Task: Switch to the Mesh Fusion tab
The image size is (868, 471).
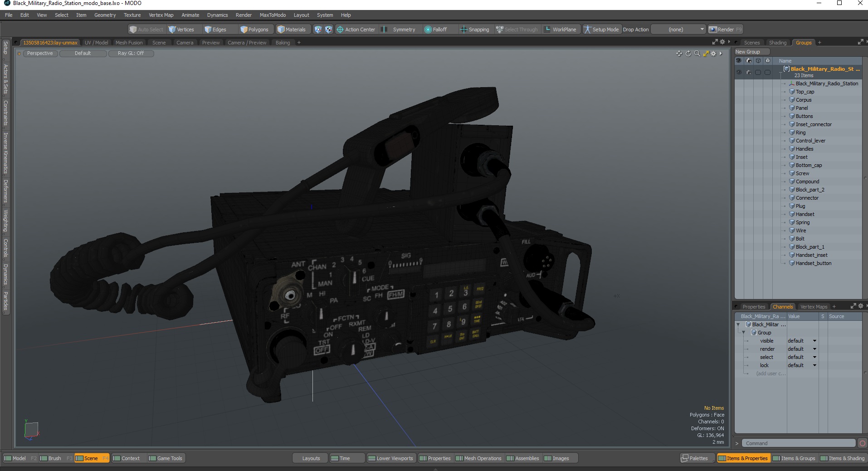Action: click(129, 43)
